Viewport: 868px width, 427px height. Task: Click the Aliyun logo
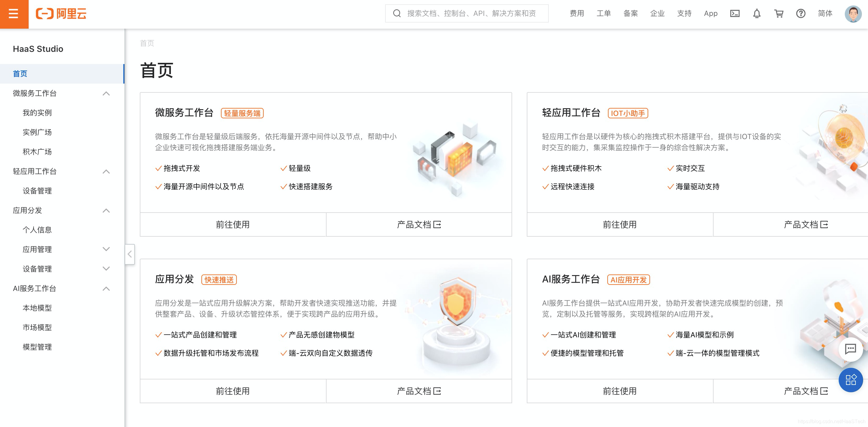(61, 14)
